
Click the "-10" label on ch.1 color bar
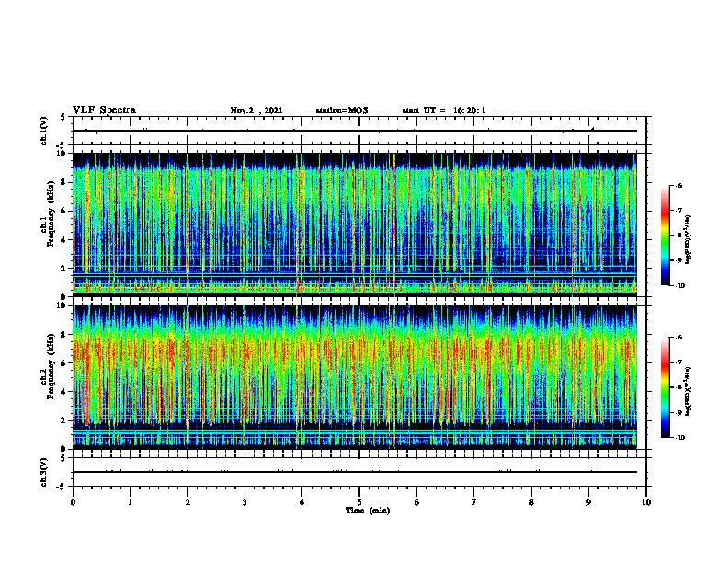point(680,286)
